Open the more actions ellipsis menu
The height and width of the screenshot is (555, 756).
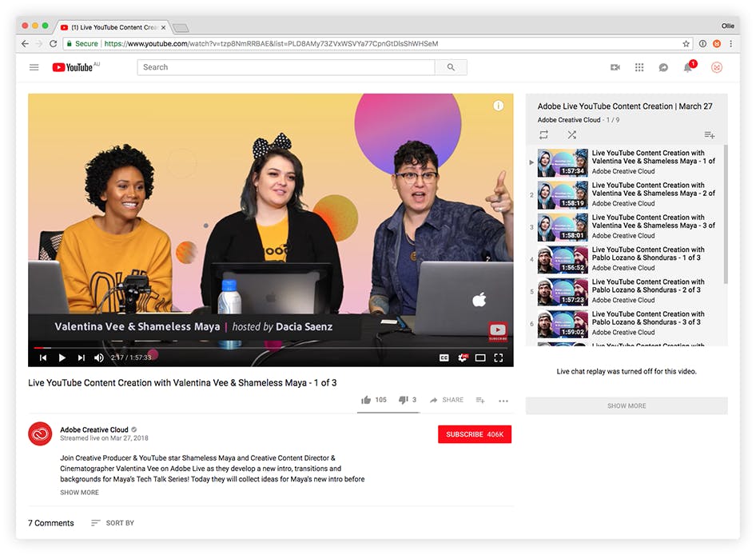(503, 401)
